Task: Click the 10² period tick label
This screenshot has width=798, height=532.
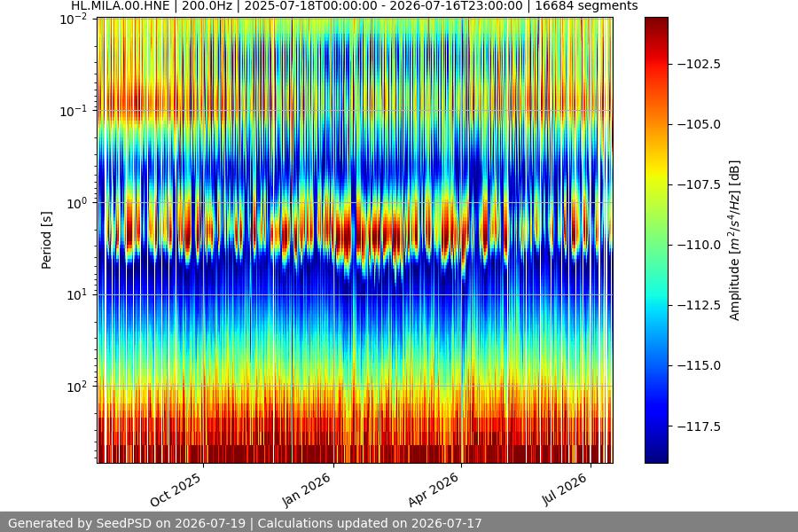Action: (x=77, y=387)
